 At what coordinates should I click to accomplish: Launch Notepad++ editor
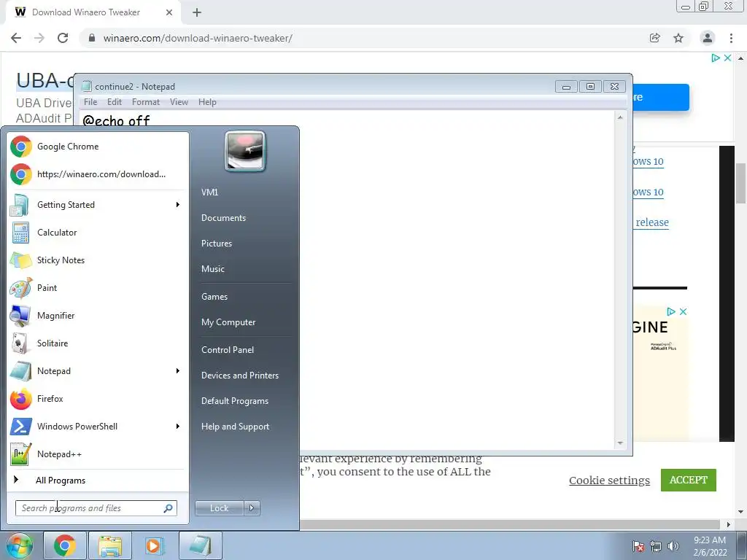pyautogui.click(x=98, y=454)
